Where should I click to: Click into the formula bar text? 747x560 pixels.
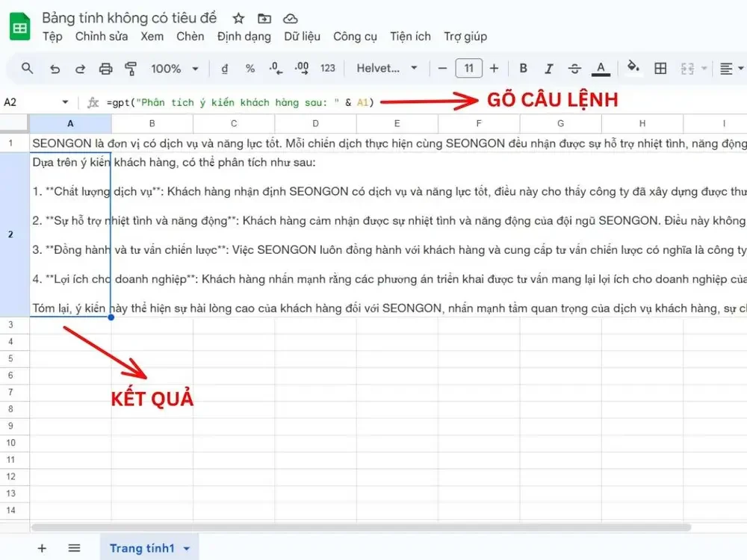point(240,102)
